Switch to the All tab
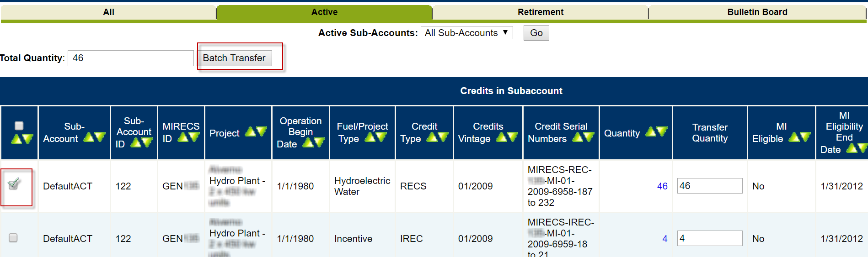The height and width of the screenshot is (257, 868). [108, 12]
